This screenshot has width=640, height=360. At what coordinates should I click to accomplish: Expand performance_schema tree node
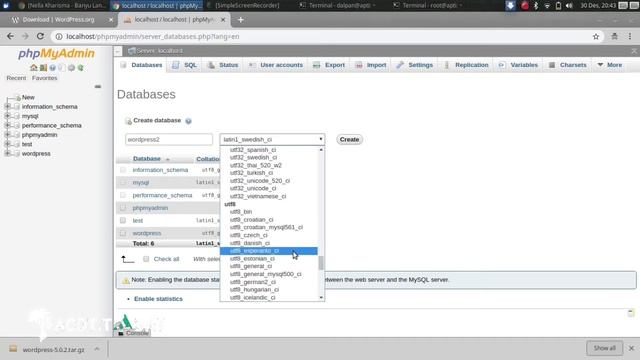pos(7,125)
